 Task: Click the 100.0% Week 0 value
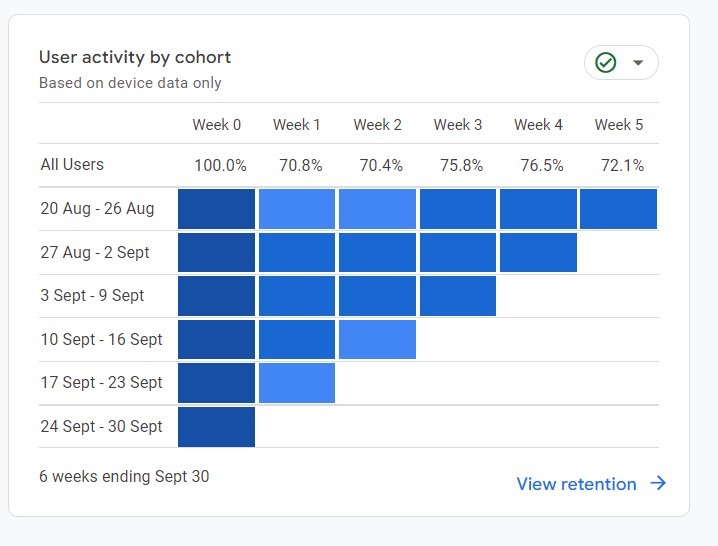click(x=220, y=165)
